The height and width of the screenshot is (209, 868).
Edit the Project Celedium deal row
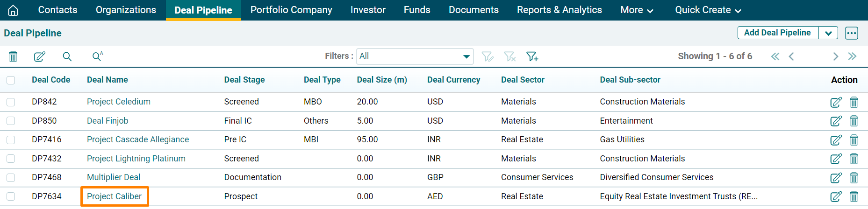click(x=836, y=102)
